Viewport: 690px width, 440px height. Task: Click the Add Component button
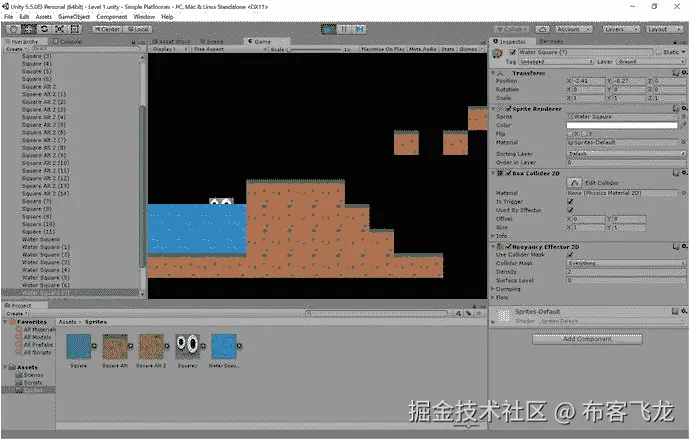click(x=587, y=339)
